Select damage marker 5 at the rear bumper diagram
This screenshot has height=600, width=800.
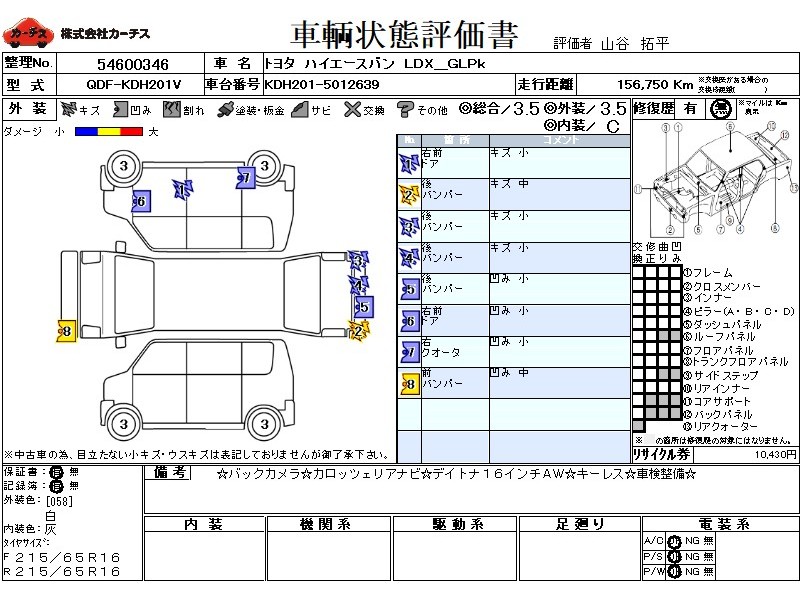pyautogui.click(x=363, y=307)
